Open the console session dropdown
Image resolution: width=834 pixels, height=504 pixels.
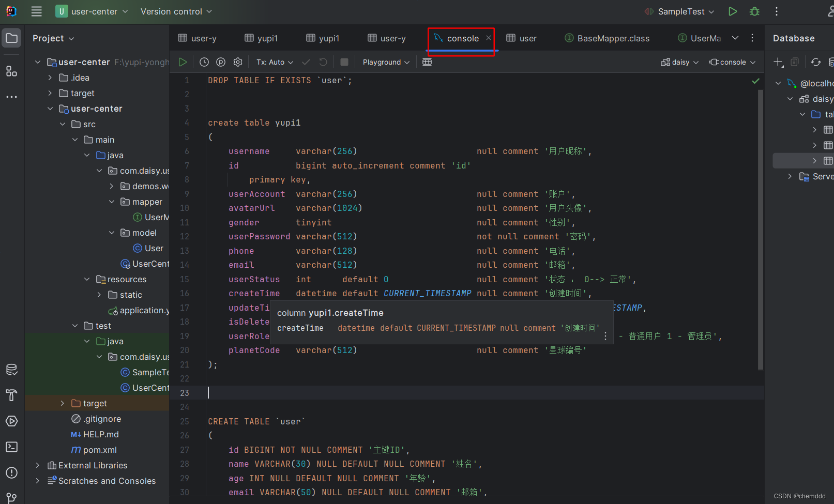(x=732, y=62)
